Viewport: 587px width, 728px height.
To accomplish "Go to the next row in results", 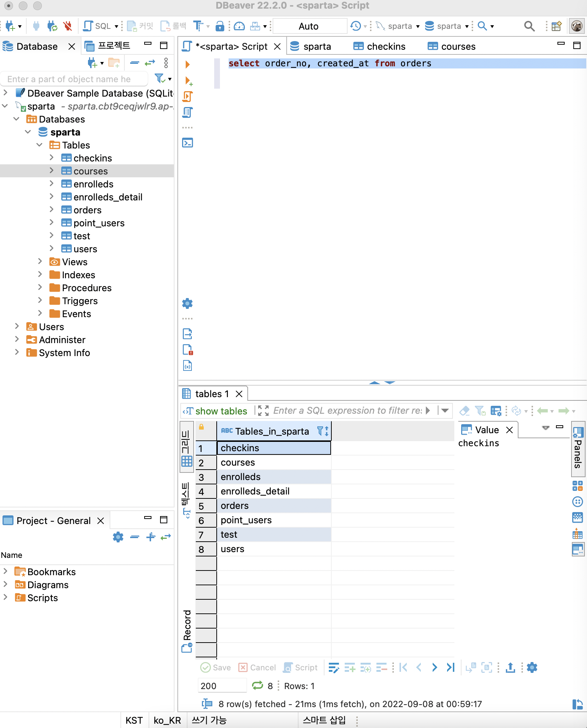I will [434, 667].
